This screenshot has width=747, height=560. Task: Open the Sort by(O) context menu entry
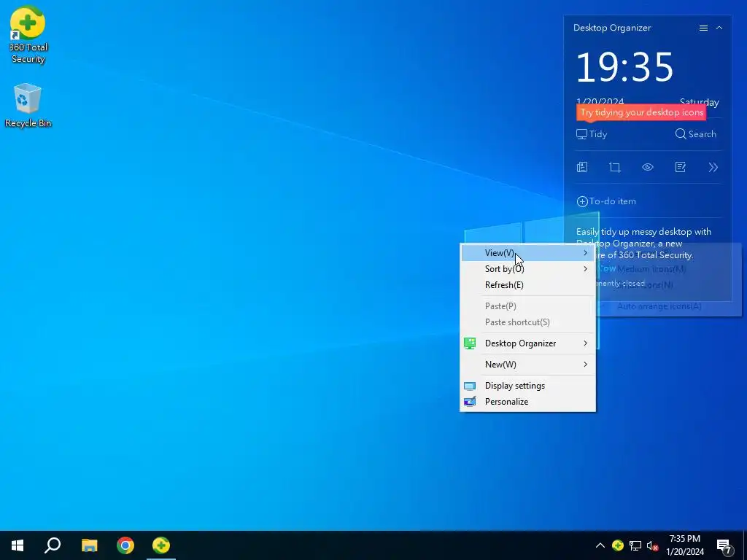[528, 269]
